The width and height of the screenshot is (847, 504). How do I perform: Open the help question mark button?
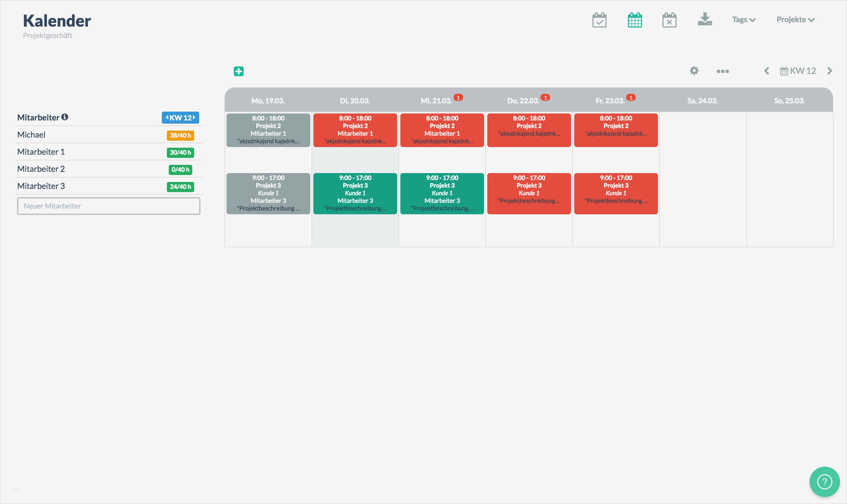pos(824,481)
